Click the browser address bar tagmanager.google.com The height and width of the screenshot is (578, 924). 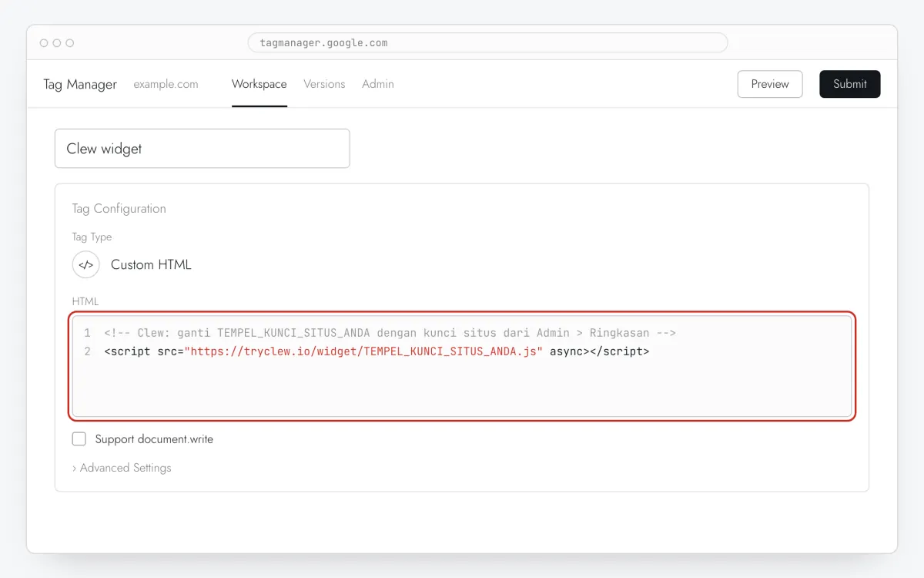coord(487,42)
